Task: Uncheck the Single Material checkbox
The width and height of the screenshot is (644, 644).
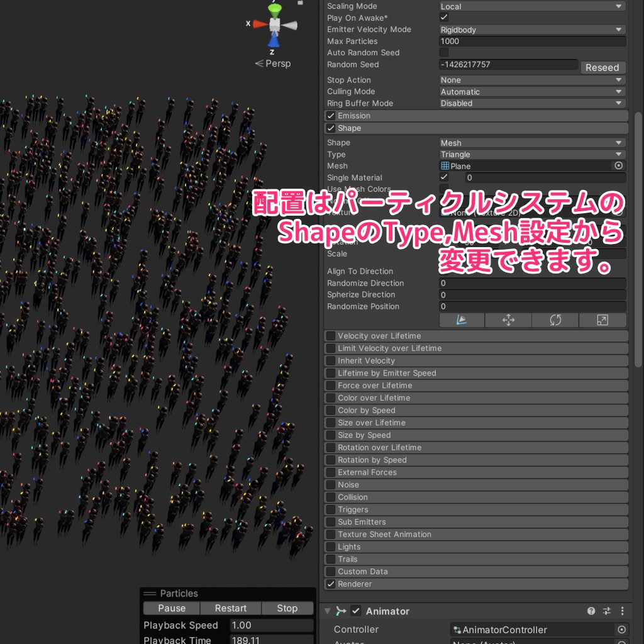Action: [x=443, y=177]
